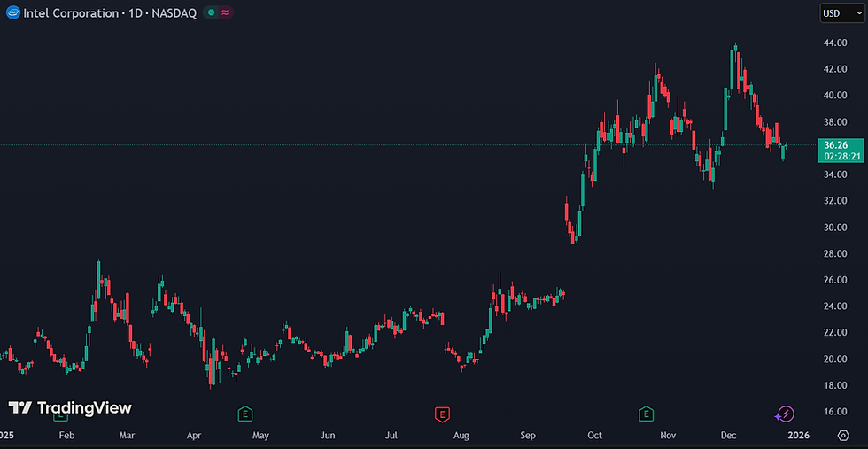Click the 42.00 price axis label

pos(834,69)
